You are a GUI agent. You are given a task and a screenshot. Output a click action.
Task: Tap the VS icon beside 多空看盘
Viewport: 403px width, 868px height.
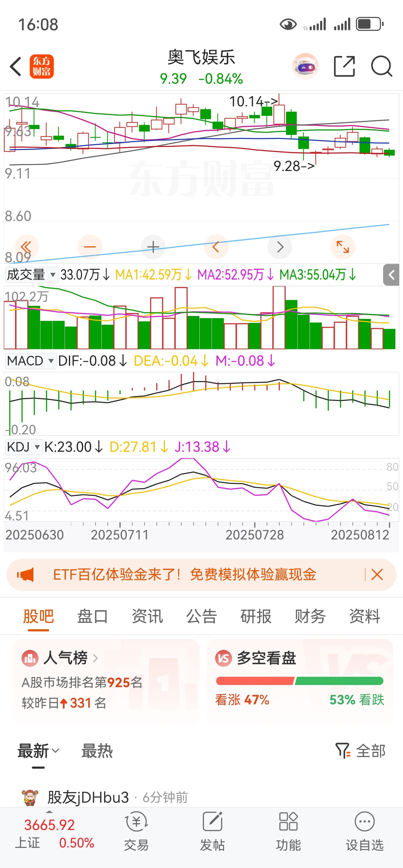pyautogui.click(x=224, y=658)
